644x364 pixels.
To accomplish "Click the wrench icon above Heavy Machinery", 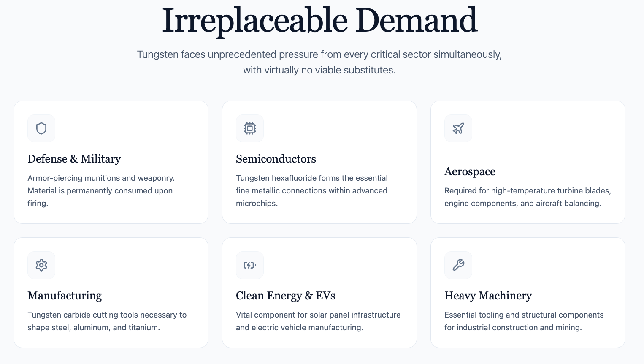I will (458, 265).
